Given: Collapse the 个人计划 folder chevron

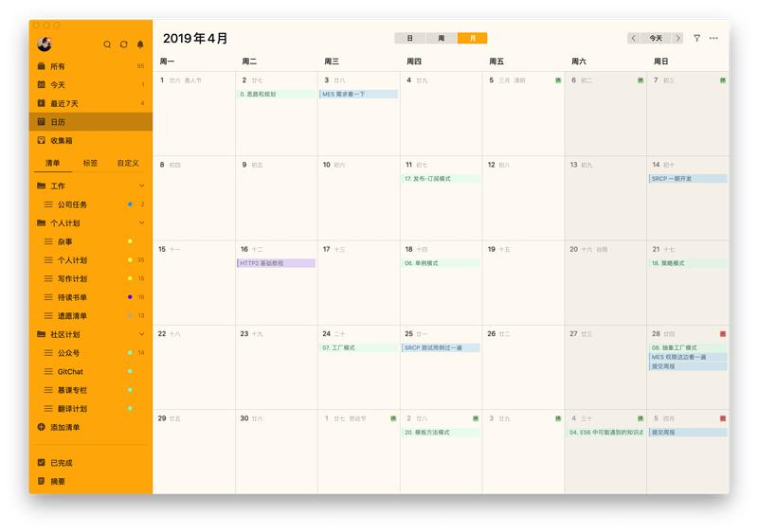Looking at the screenshot, I should point(141,223).
